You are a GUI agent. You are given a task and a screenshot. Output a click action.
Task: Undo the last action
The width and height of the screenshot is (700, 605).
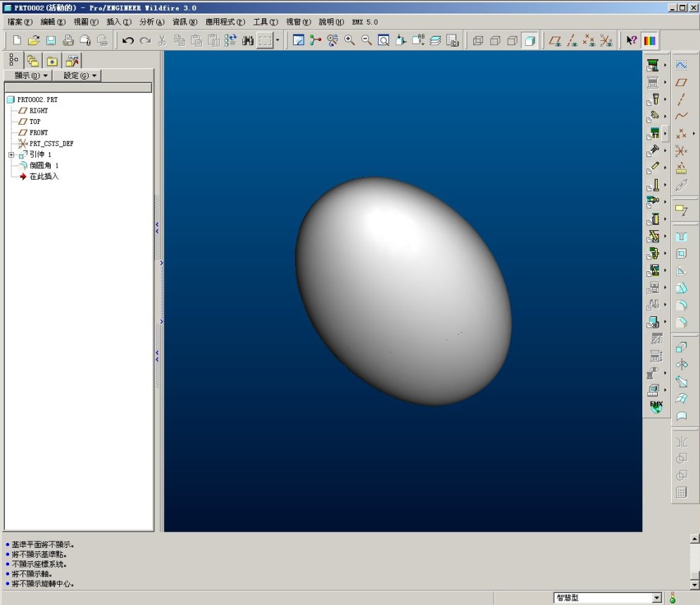(x=128, y=41)
